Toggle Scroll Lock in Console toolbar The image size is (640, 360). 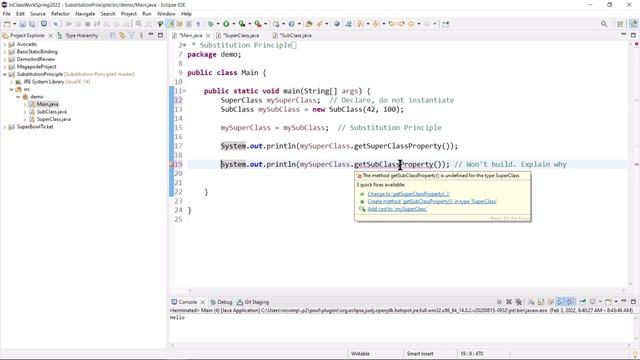click(x=541, y=302)
